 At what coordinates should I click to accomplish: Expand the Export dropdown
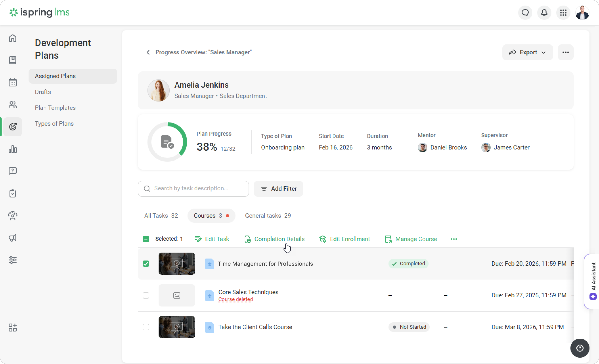527,52
